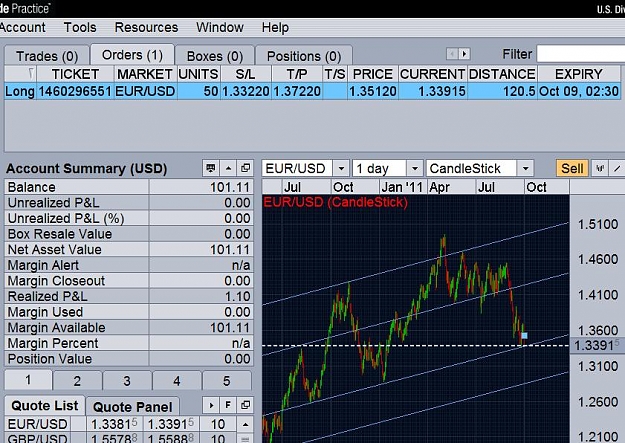The height and width of the screenshot is (443, 625).
Task: Sort orders by the MARKET column header
Action: point(145,74)
